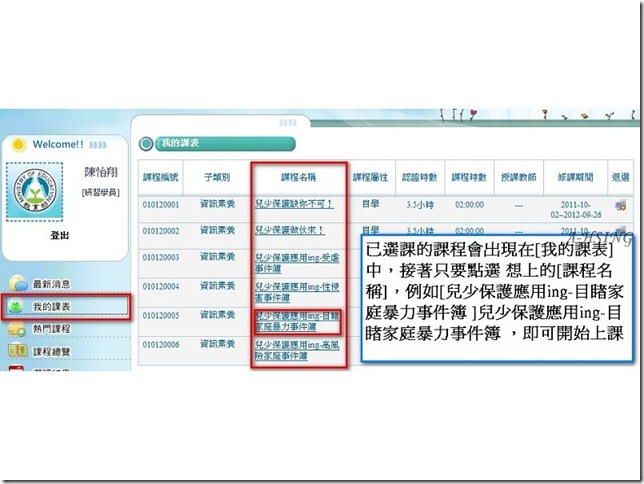Image resolution: width=644 pixels, height=484 pixels.
Task: Click the 子類別 column header
Action: pos(217,177)
